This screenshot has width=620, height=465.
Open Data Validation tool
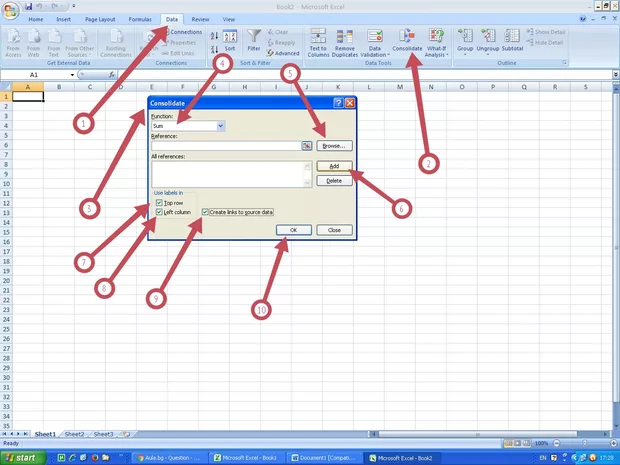click(374, 43)
